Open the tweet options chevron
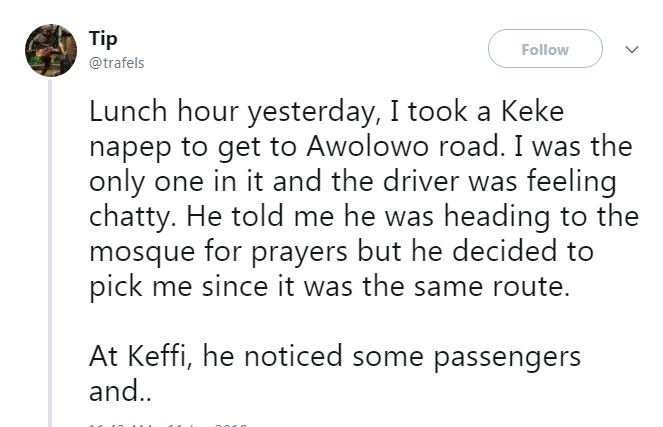Viewport: 663px width, 427px height. click(x=631, y=48)
